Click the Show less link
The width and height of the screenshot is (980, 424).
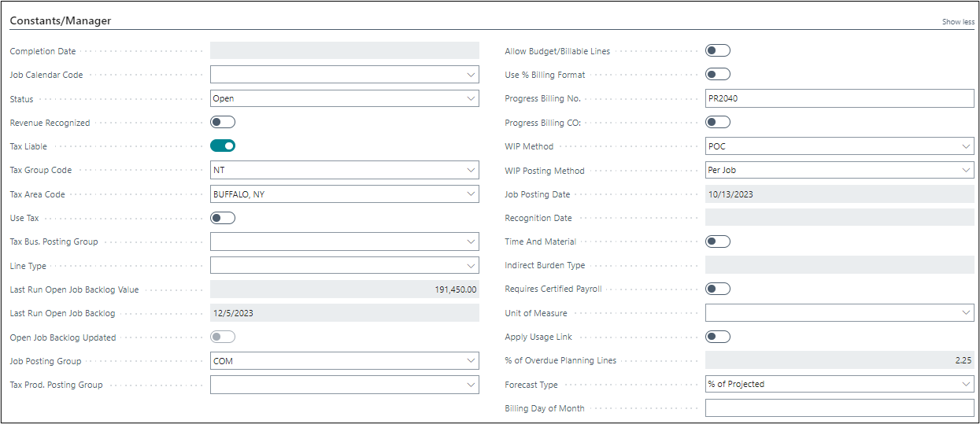pos(958,22)
